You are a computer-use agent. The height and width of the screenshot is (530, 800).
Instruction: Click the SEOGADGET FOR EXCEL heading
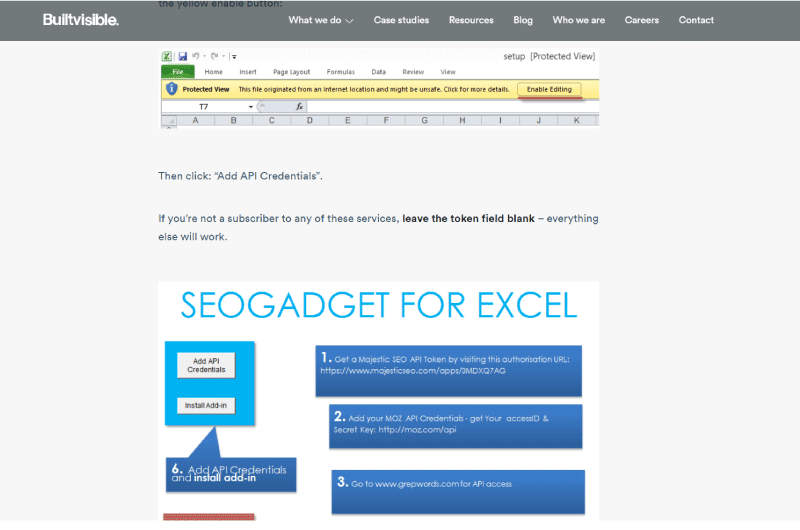pos(379,305)
